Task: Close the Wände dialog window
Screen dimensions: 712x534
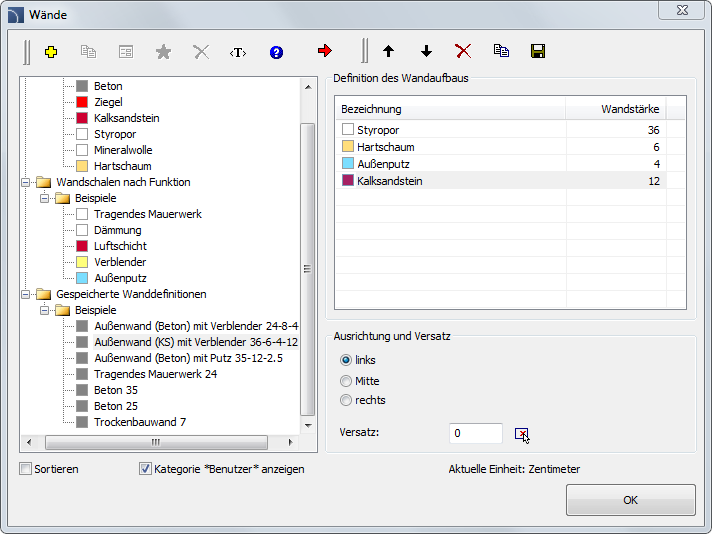Action: pyautogui.click(x=682, y=10)
